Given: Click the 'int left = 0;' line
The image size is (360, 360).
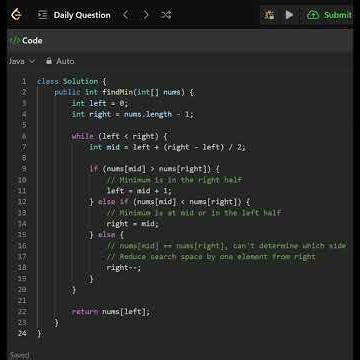Looking at the screenshot, I should (x=100, y=103).
